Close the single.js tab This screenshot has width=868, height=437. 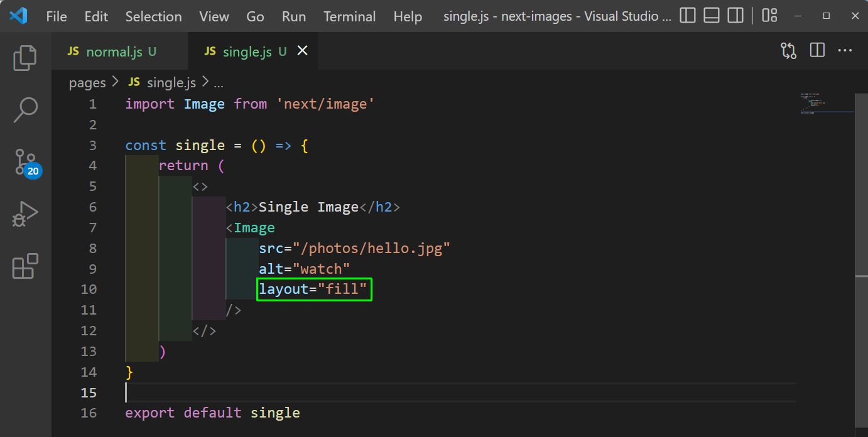click(x=302, y=51)
